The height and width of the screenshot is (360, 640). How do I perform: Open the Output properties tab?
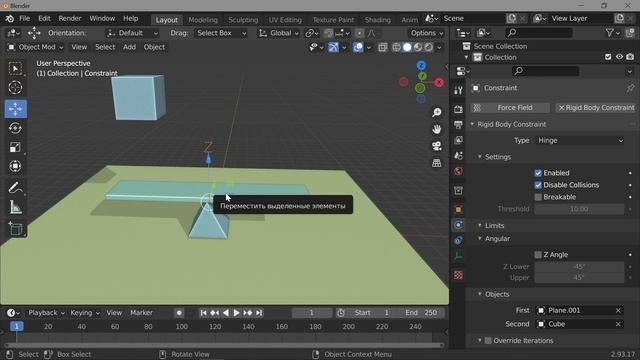pyautogui.click(x=458, y=124)
